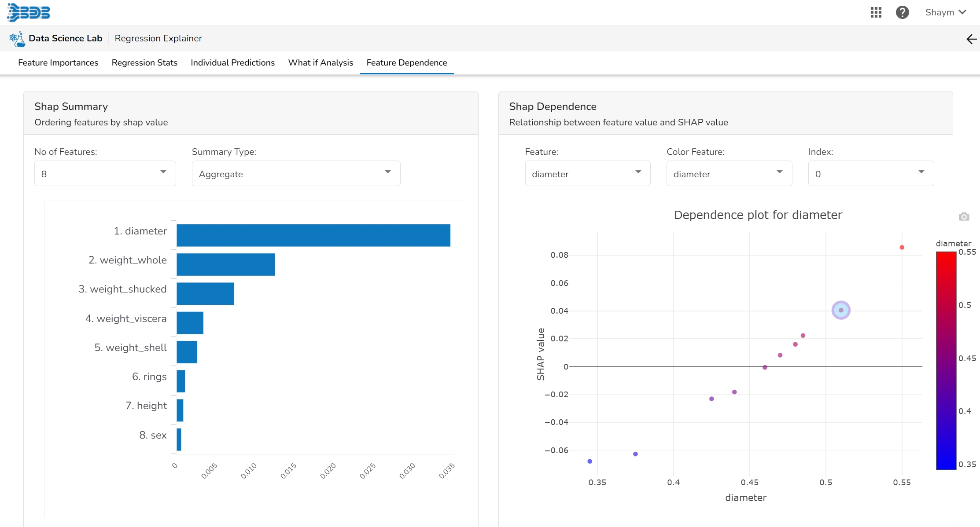Open the No of Features dropdown
This screenshot has height=527, width=980.
[x=105, y=173]
